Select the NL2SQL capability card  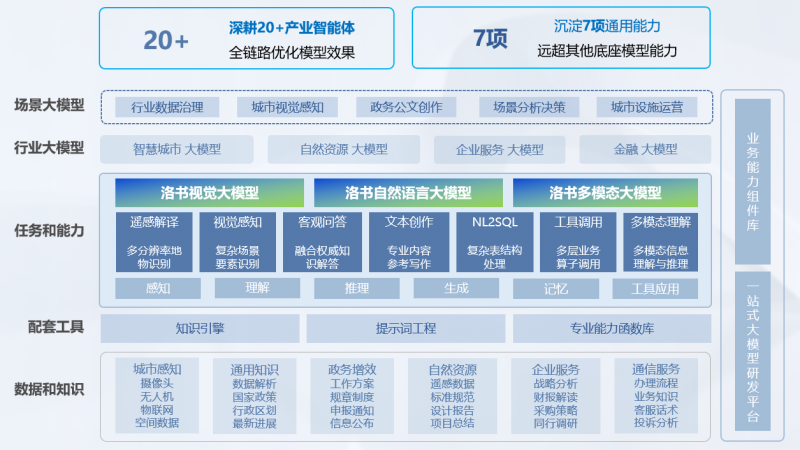(493, 243)
